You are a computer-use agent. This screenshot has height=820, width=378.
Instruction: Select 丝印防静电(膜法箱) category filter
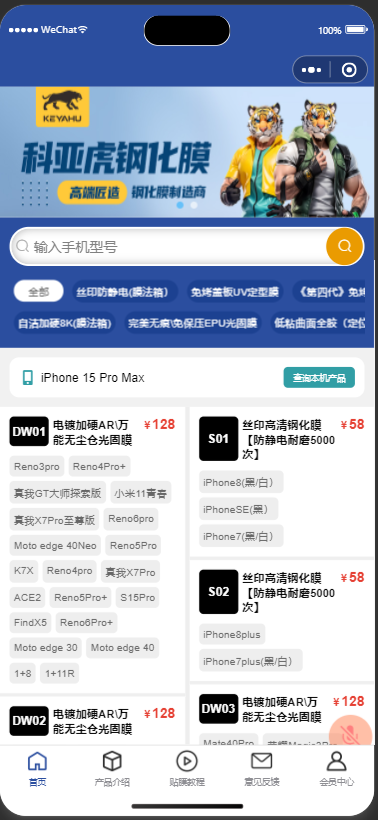(125, 291)
